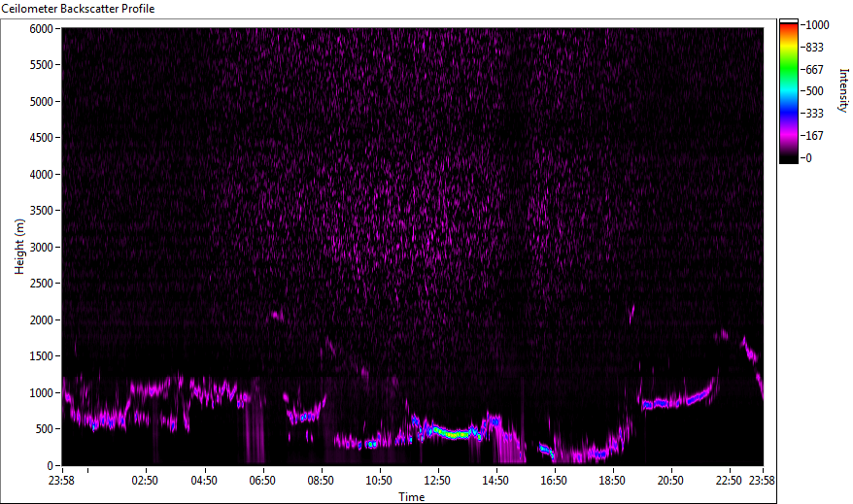The image size is (853, 504).
Task: Click the intensity color ramp bar
Action: (x=788, y=91)
